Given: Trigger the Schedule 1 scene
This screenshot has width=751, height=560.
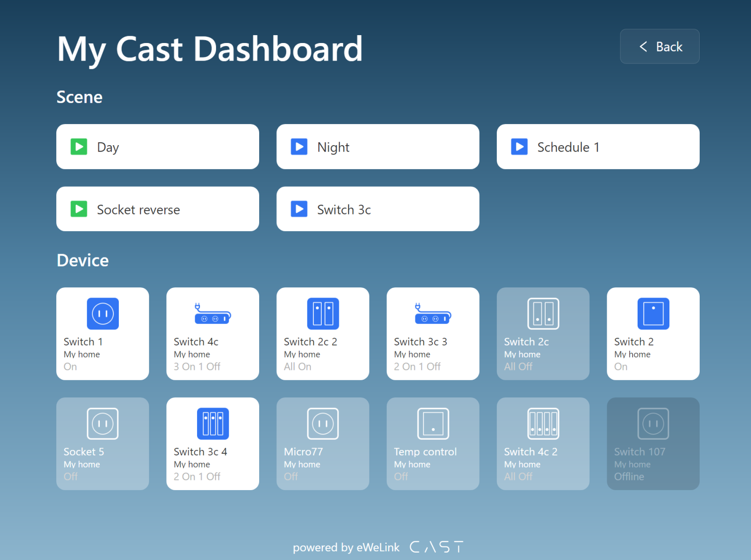Looking at the screenshot, I should coord(597,147).
